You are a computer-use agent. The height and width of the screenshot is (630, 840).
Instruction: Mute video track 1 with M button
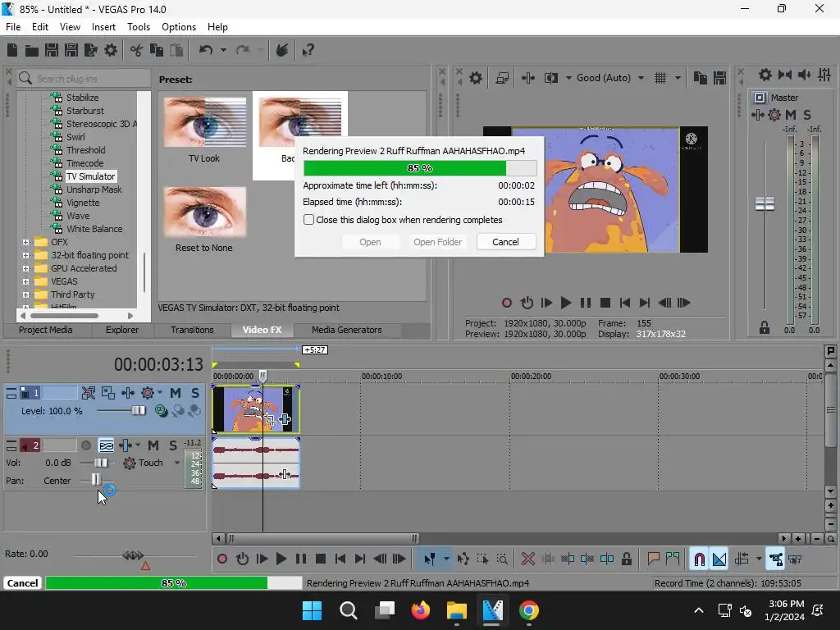click(176, 393)
